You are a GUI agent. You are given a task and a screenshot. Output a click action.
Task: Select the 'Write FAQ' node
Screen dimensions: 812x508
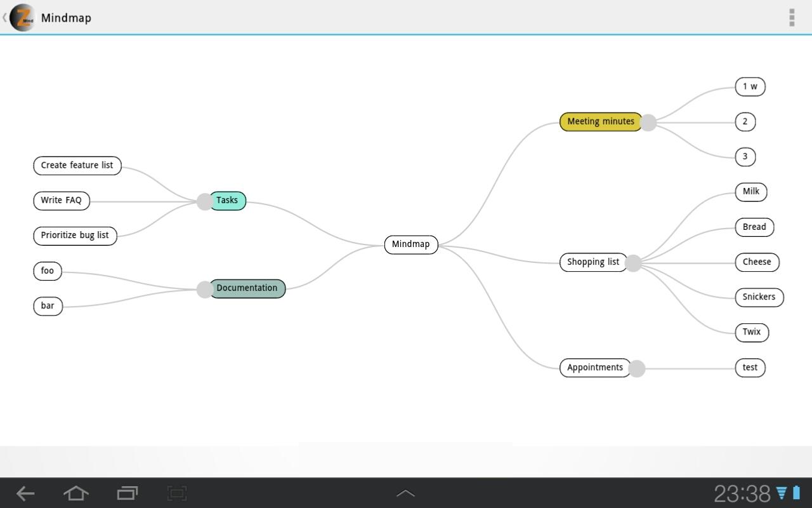click(x=62, y=201)
